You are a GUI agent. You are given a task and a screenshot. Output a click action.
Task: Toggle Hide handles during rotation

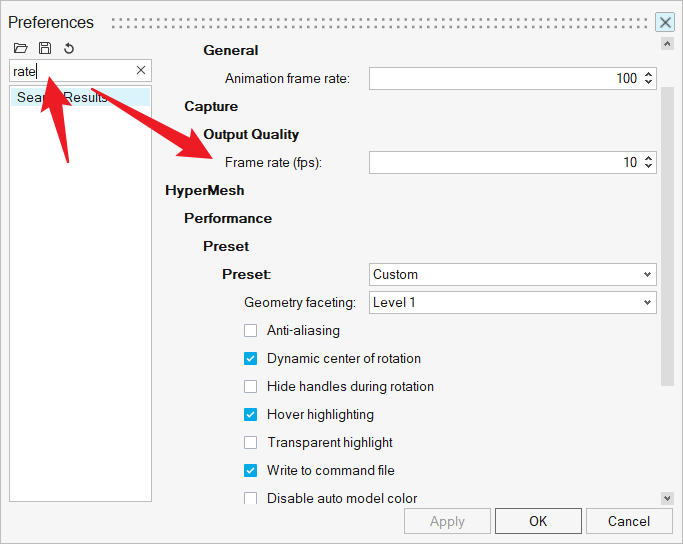pos(251,387)
